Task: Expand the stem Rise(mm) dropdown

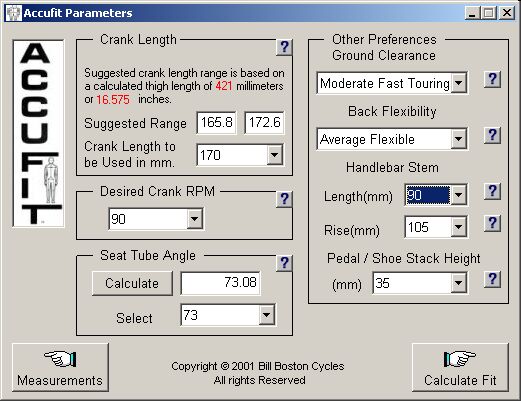Action: [x=459, y=227]
